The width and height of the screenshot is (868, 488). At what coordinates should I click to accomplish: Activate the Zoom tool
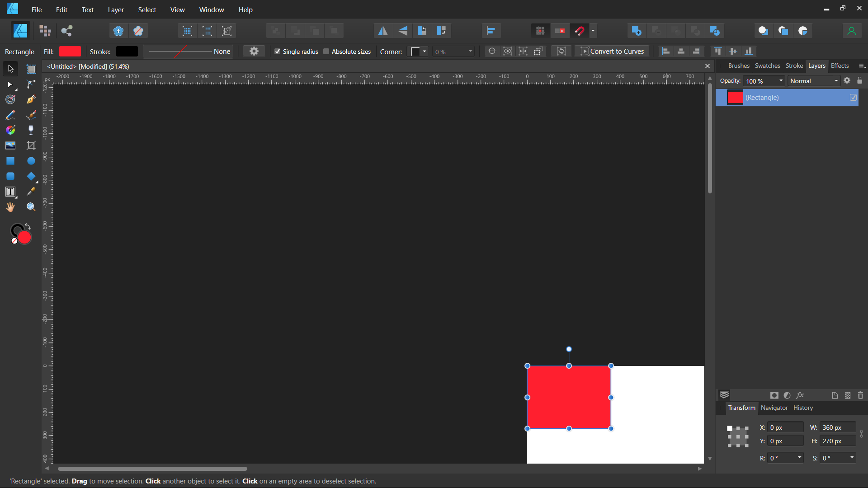tap(31, 207)
